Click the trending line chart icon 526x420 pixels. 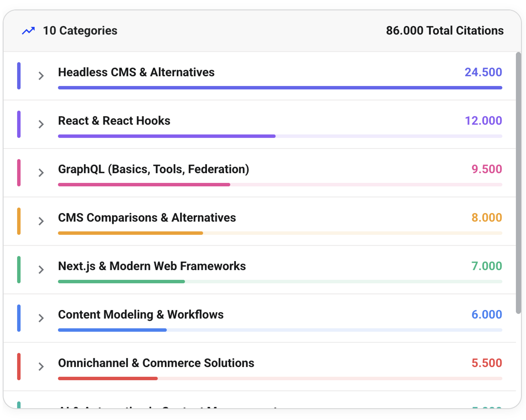28,31
